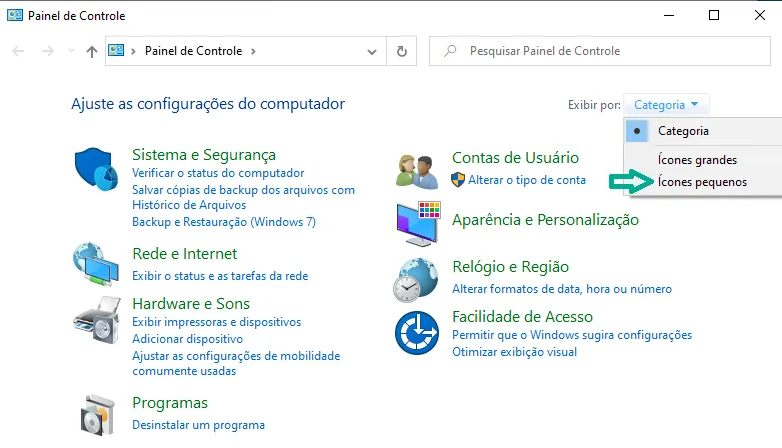Open Relógio e Região clock icon
Screen dimensions: 782x448
pos(415,280)
